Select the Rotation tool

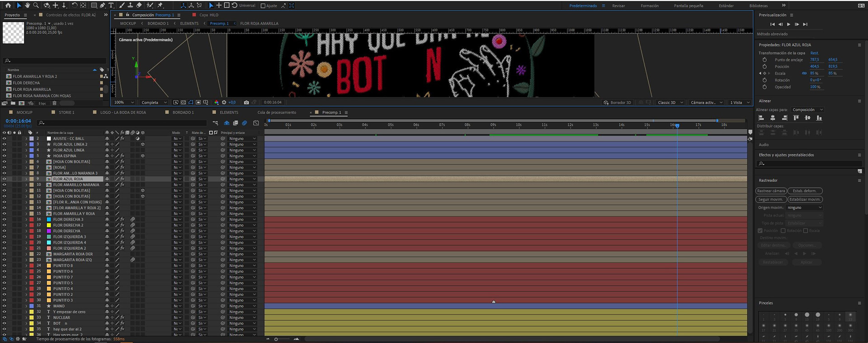click(x=75, y=5)
